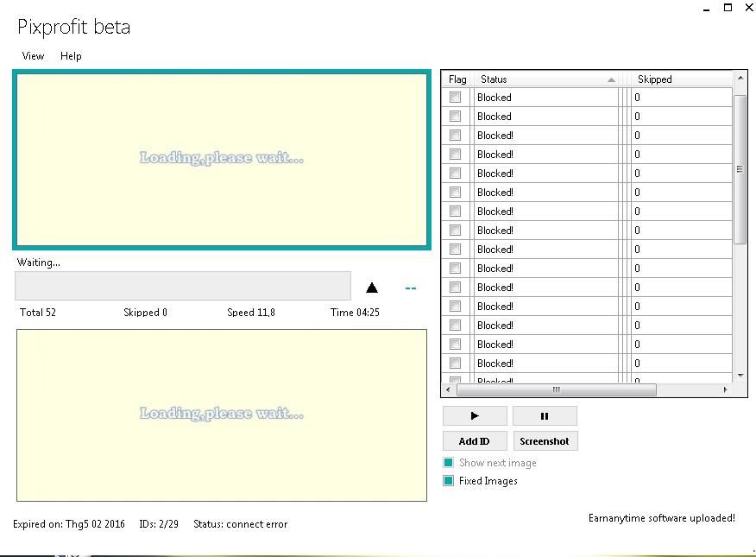Screen dimensions: 756x557
Task: Click the list's vertical scroll down arrow
Action: tap(740, 375)
